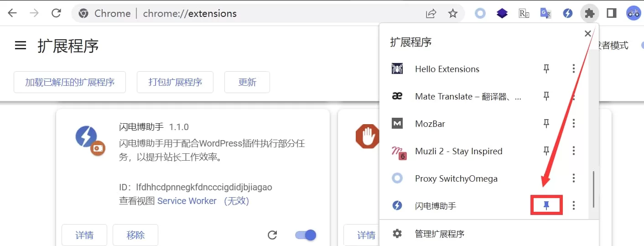Open the Service Worker (无效) link

click(x=203, y=201)
